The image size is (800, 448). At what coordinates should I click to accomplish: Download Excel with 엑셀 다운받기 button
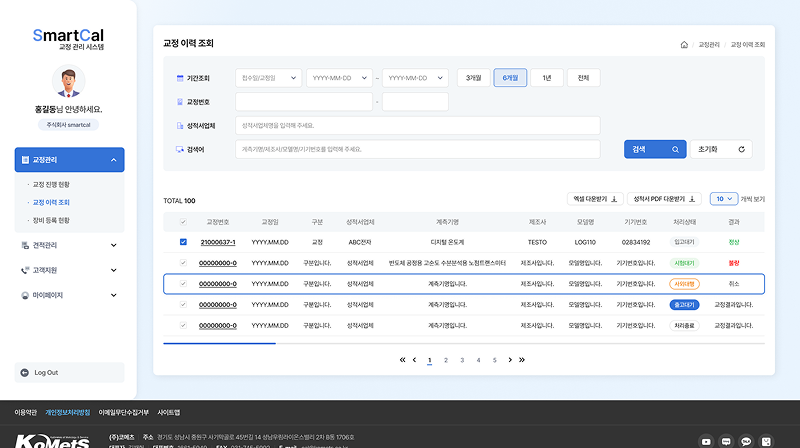coord(595,199)
